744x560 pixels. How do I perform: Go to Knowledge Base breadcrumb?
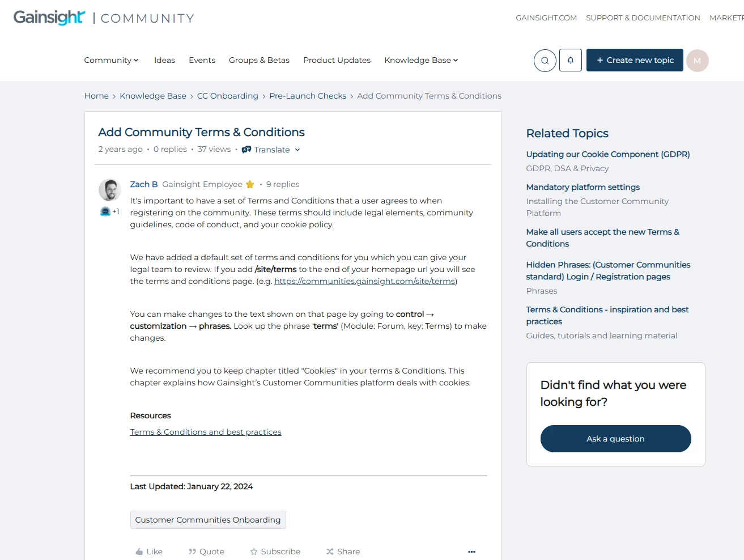click(153, 96)
